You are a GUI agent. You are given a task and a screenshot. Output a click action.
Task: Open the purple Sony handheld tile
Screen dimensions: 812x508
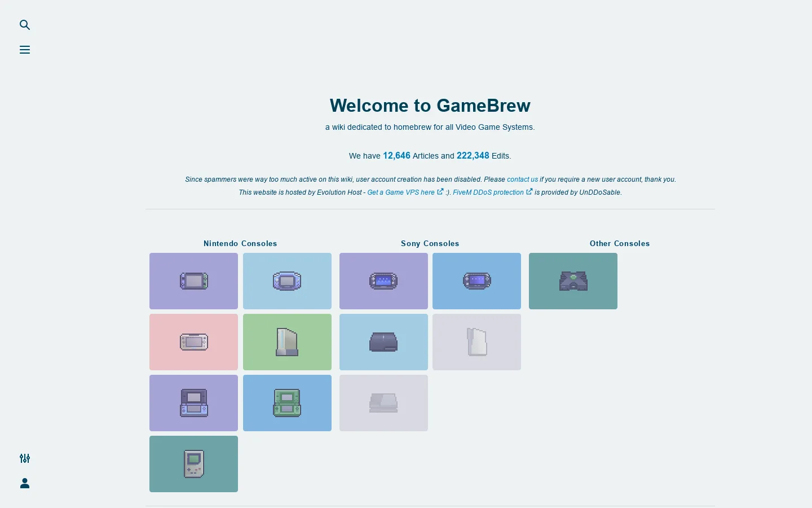click(383, 281)
